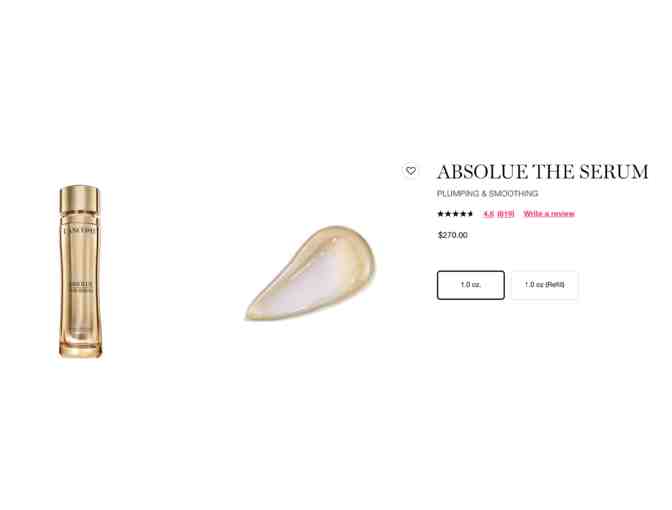Open the (619) reviews count link

506,214
